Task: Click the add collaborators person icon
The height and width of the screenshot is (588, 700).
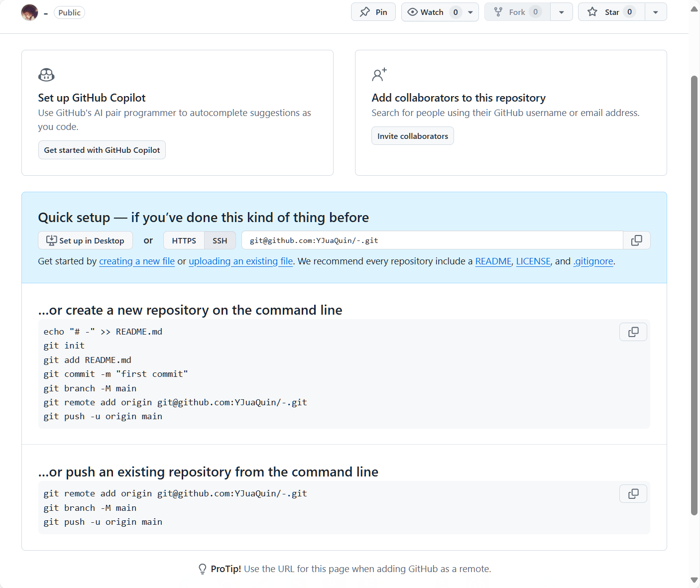Action: (379, 75)
